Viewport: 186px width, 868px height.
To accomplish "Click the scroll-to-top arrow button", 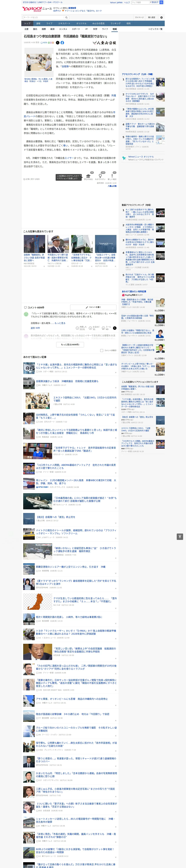I will pyautogui.click(x=180, y=537).
